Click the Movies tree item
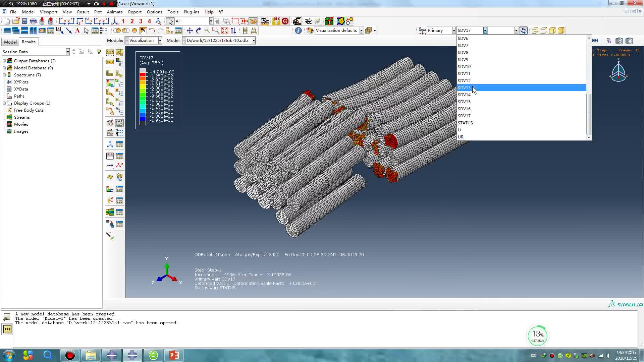This screenshot has height=362, width=644. click(21, 124)
